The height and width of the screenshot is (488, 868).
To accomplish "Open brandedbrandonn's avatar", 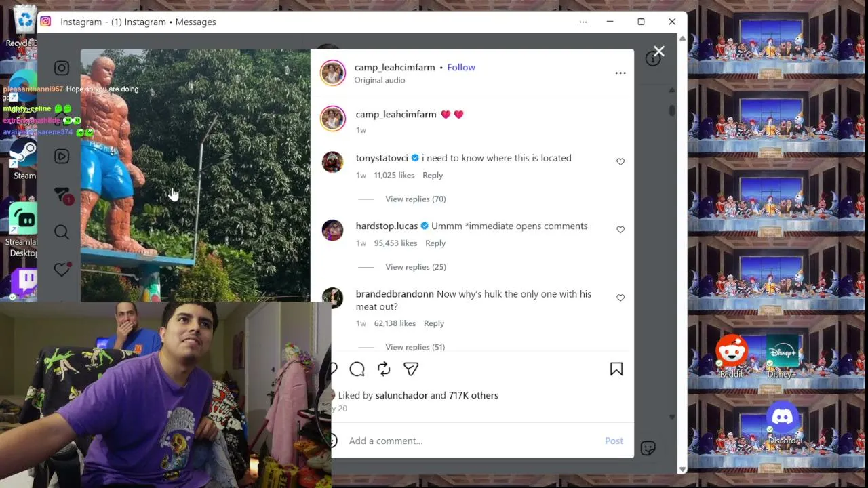I will [x=332, y=298].
